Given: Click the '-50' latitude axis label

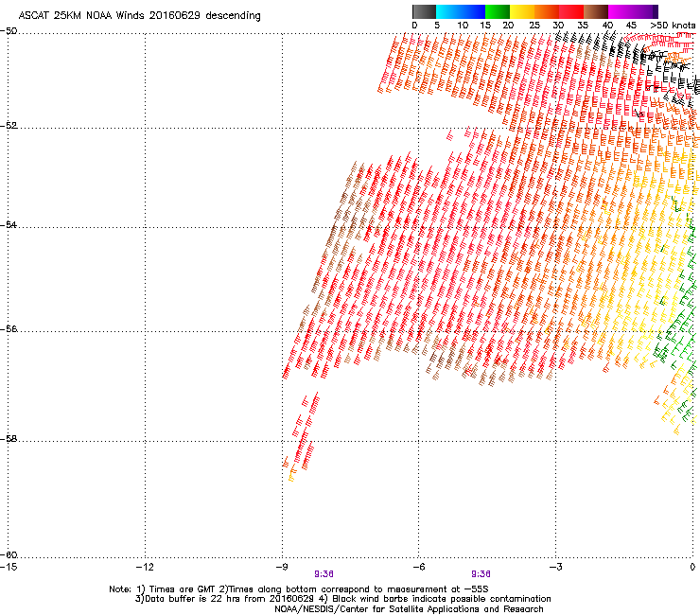Looking at the screenshot, I should (9, 31).
